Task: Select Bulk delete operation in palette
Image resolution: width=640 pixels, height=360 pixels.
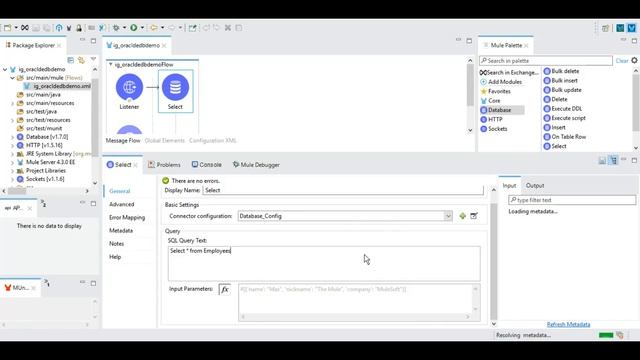Action: (x=561, y=71)
